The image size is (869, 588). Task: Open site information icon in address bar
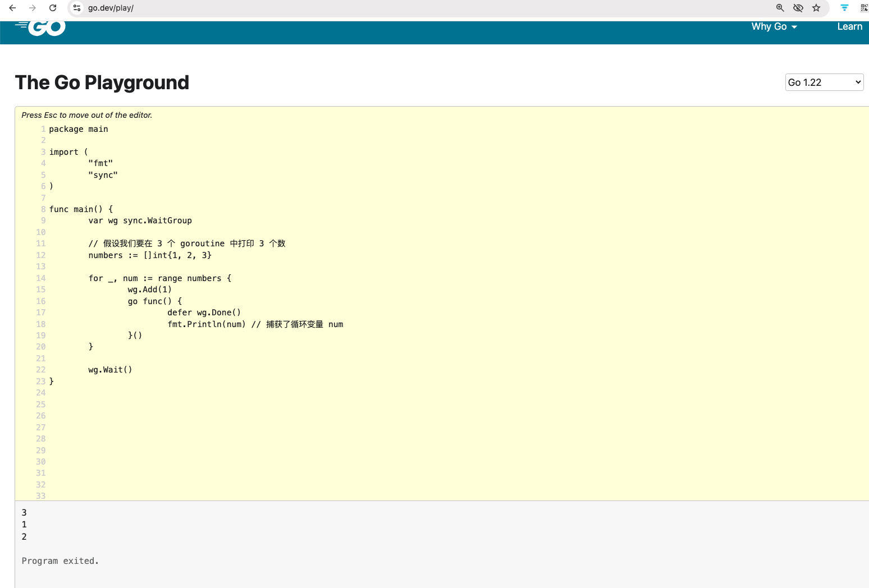click(x=77, y=8)
